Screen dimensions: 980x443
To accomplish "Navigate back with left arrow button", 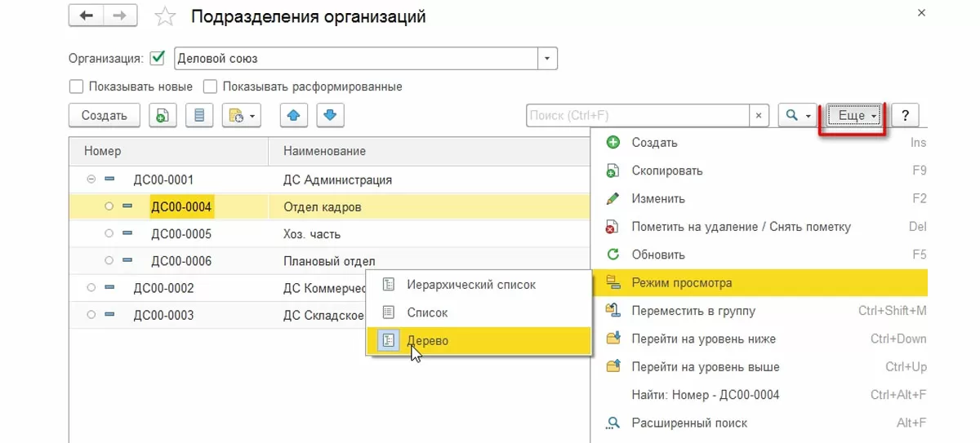I will click(x=87, y=16).
